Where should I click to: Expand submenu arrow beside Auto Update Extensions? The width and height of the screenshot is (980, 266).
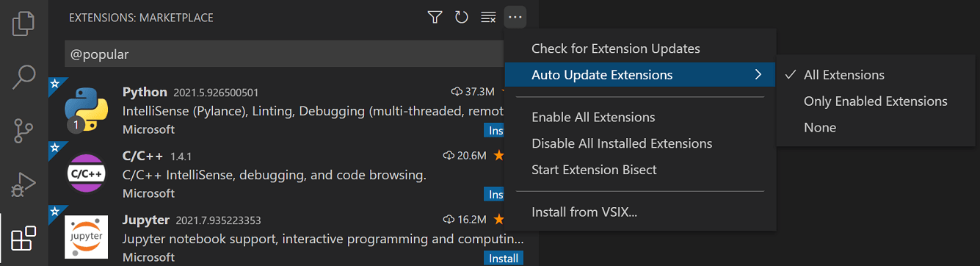pyautogui.click(x=758, y=75)
